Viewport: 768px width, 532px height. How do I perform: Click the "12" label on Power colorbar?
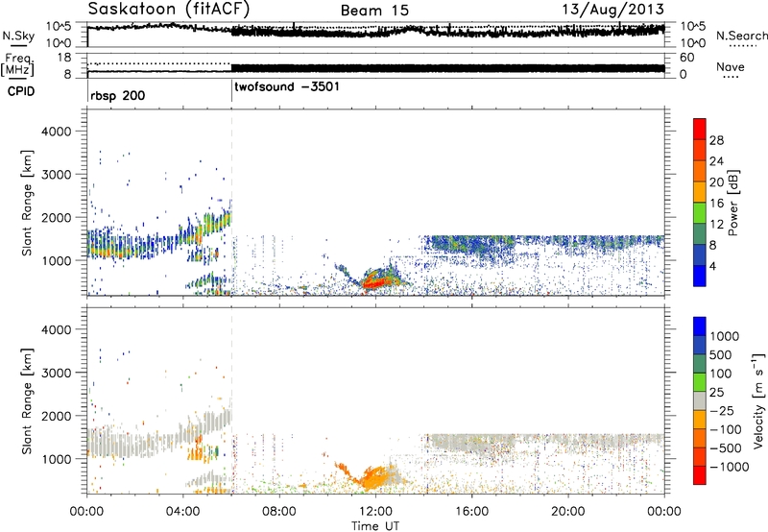point(716,225)
